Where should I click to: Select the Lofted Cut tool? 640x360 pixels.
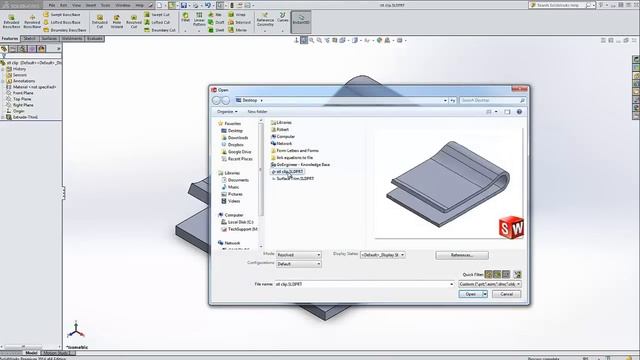coord(157,22)
